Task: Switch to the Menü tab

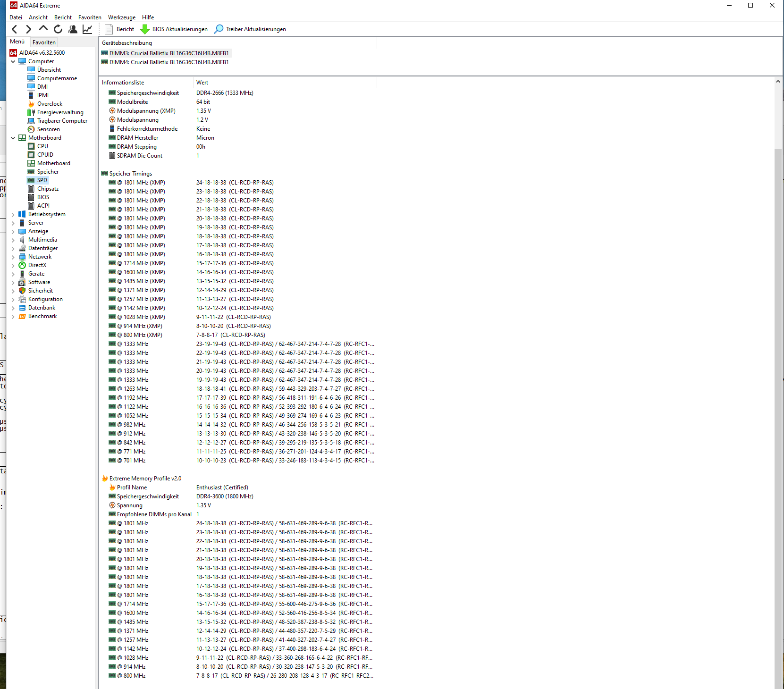Action: pos(17,42)
